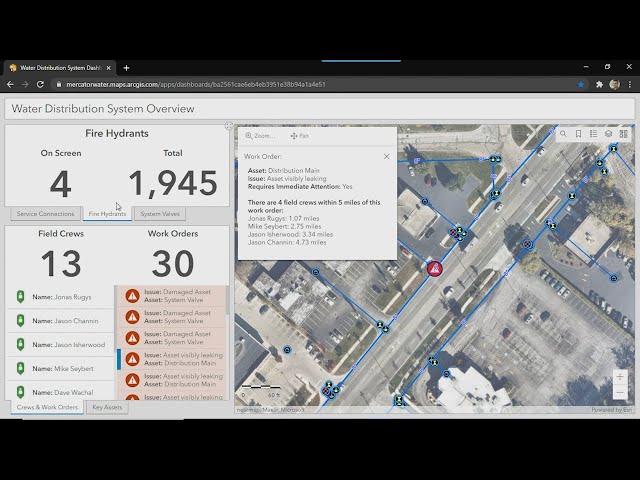Screen dimensions: 640x480
Task: Expand the Fire Hydrants panel corner icon
Action: 229,126
